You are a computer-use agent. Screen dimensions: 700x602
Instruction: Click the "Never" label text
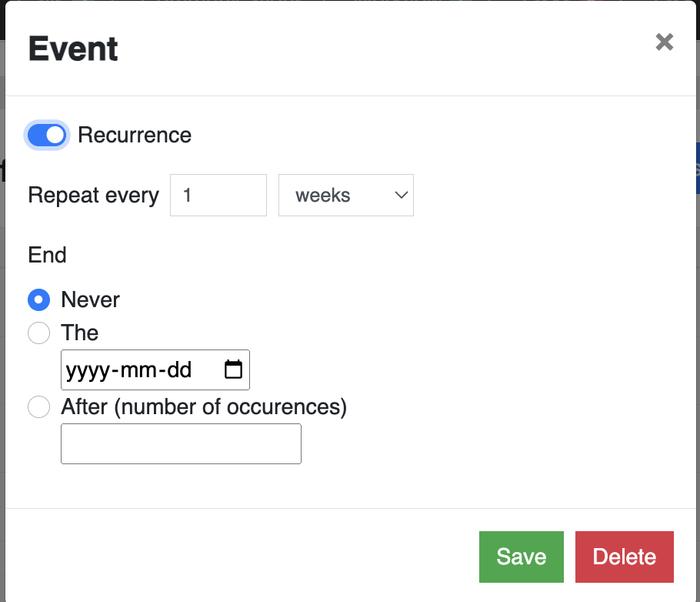click(x=91, y=299)
